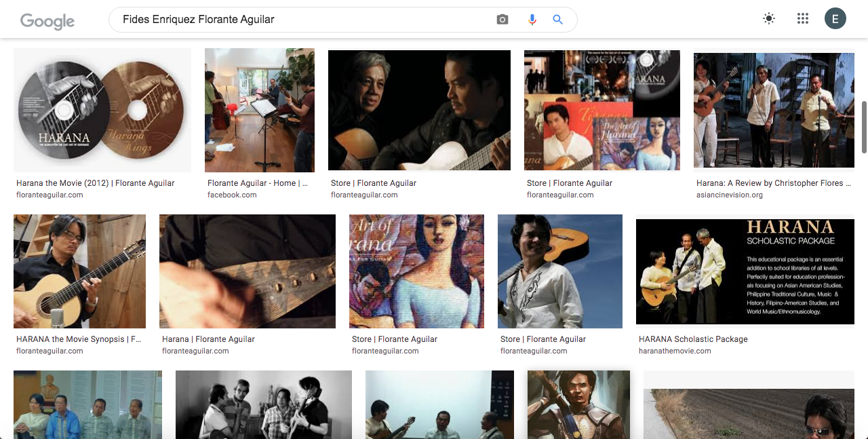Click the Google logo

click(47, 20)
